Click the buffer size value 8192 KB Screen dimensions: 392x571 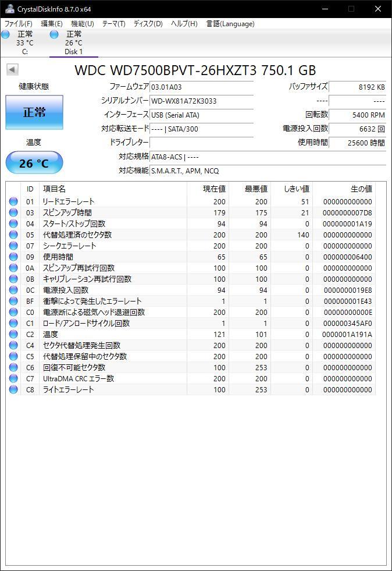tap(357, 87)
